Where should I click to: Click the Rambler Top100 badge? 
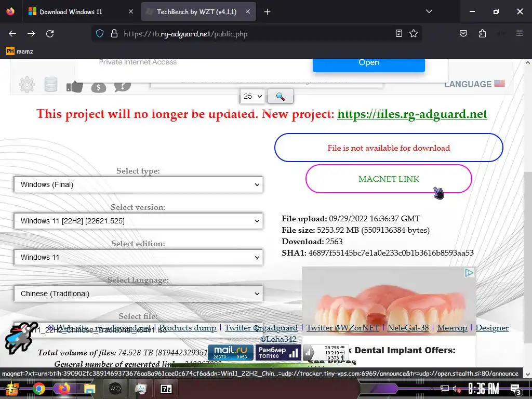[x=278, y=353]
